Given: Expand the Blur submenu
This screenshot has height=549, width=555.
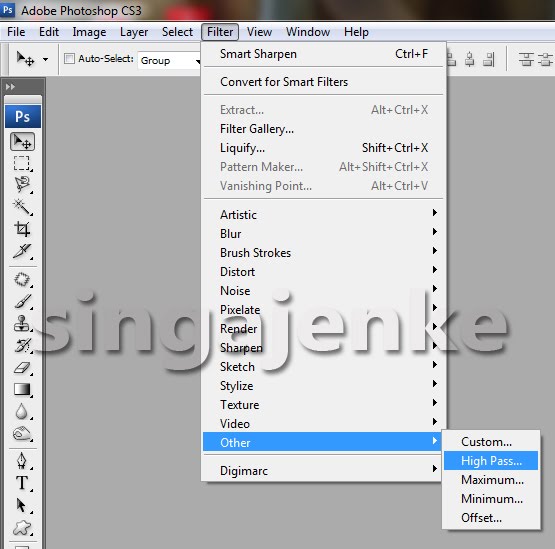Looking at the screenshot, I should pos(322,234).
